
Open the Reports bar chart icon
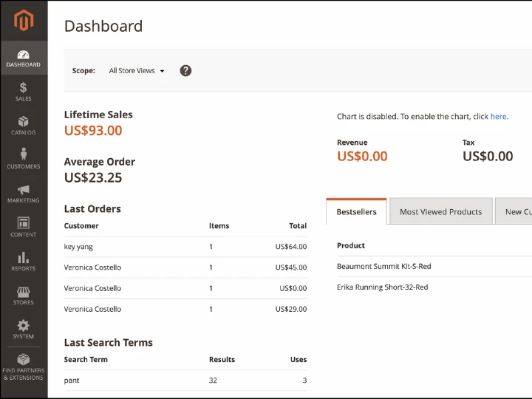coord(24,257)
